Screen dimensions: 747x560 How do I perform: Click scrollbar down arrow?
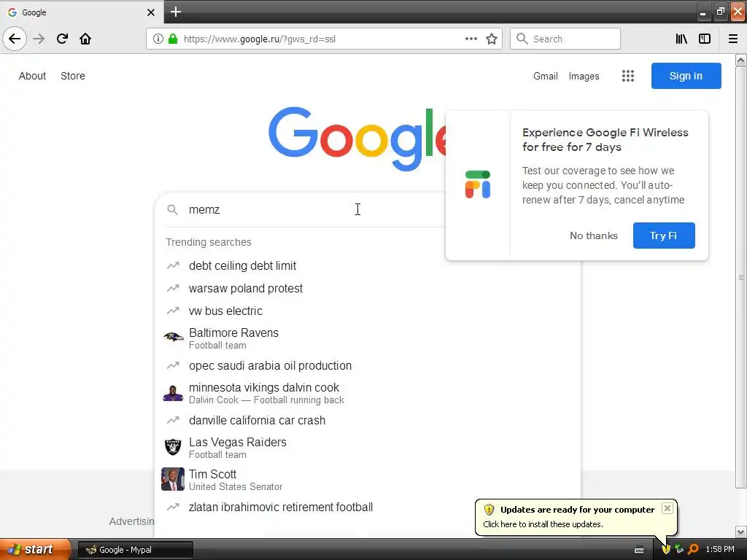coord(741,532)
